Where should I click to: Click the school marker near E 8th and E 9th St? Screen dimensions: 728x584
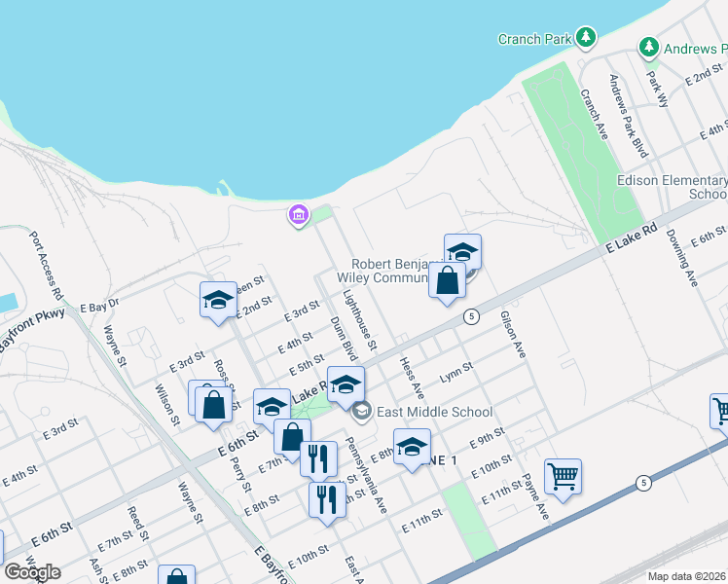[x=412, y=448]
